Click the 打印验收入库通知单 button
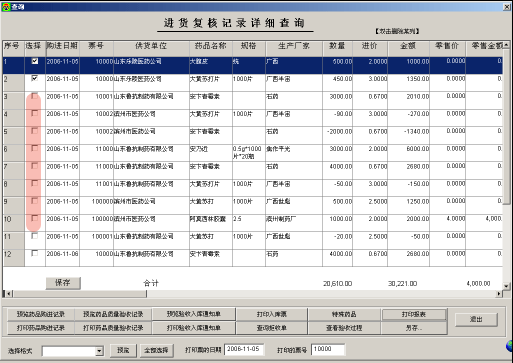Viewport: 513px width, 363px height. (194, 328)
